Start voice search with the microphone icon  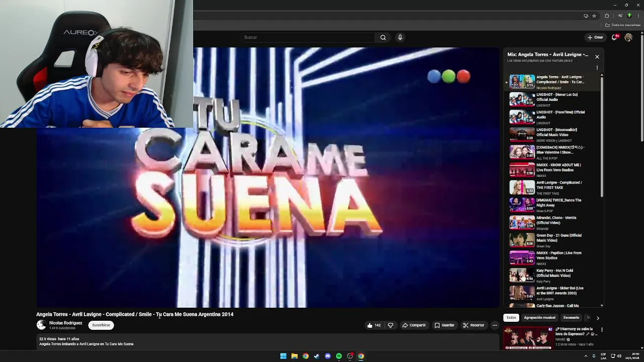click(400, 37)
